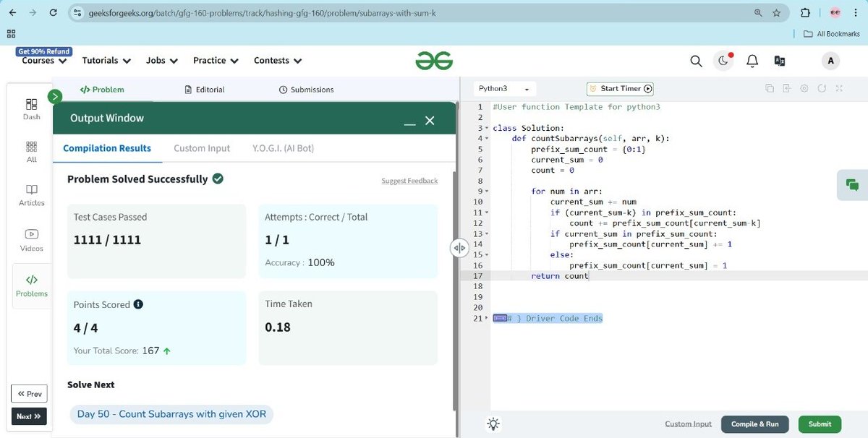Click the view site information icon in address bar
The image size is (868, 438).
pos(78,13)
